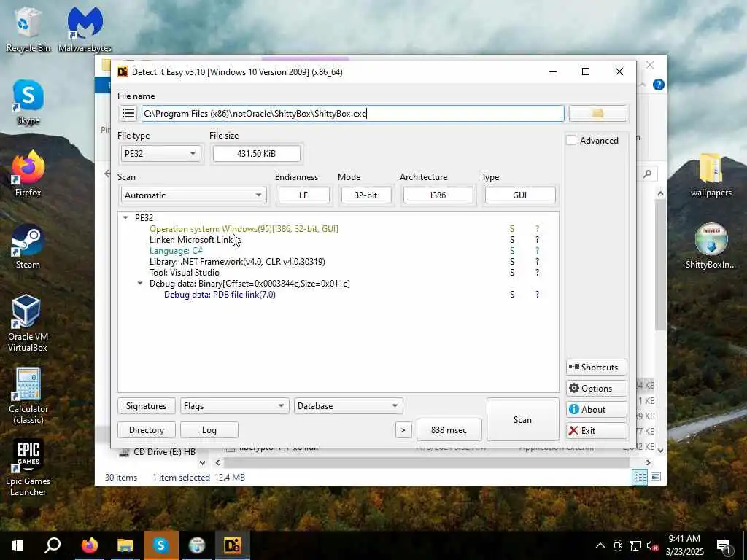Click the taskbar clock showing 9:41 AM
The height and width of the screenshot is (560, 747).
pos(684,545)
